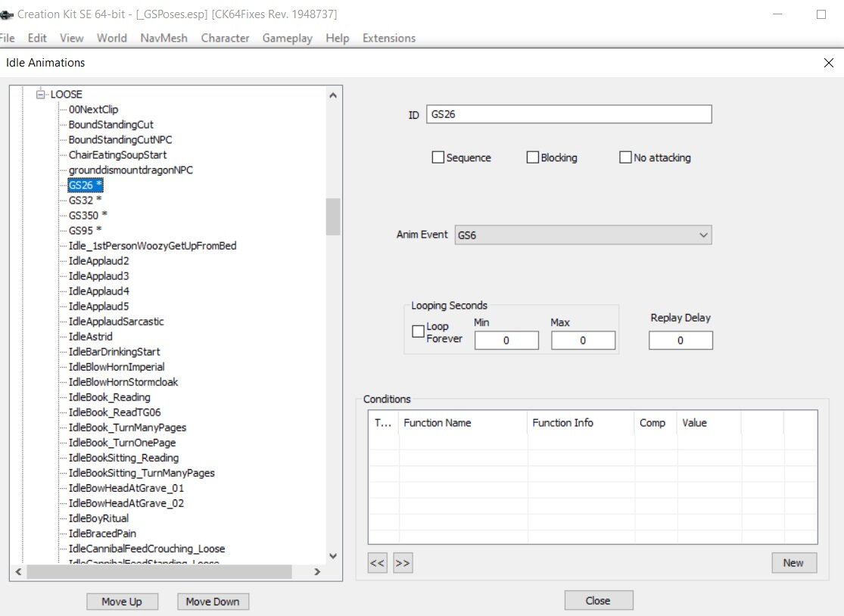Screen dimensions: 844x616
Task: Click the Close button
Action: [x=599, y=600]
